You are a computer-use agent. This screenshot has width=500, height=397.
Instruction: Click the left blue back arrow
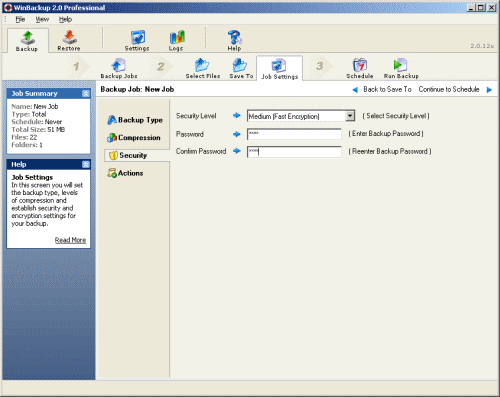point(355,90)
